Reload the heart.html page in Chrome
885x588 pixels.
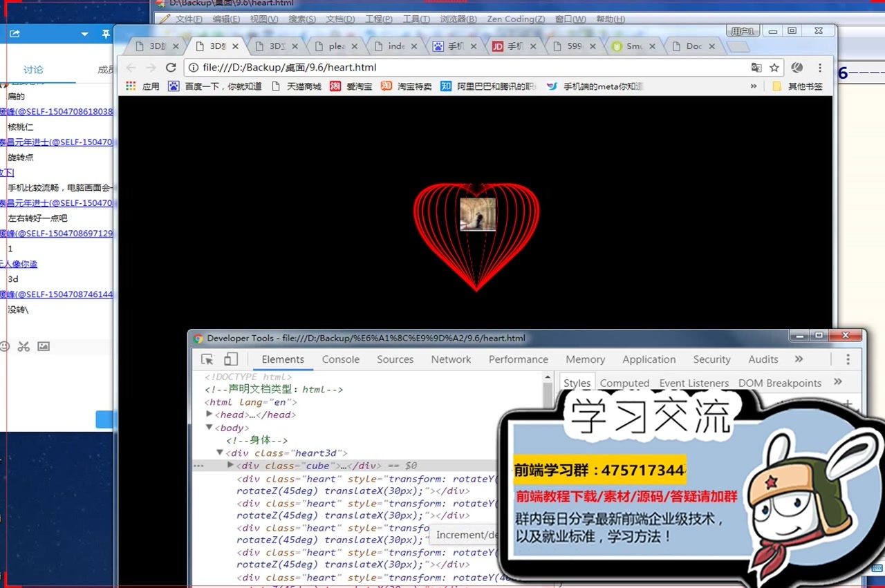pos(171,68)
